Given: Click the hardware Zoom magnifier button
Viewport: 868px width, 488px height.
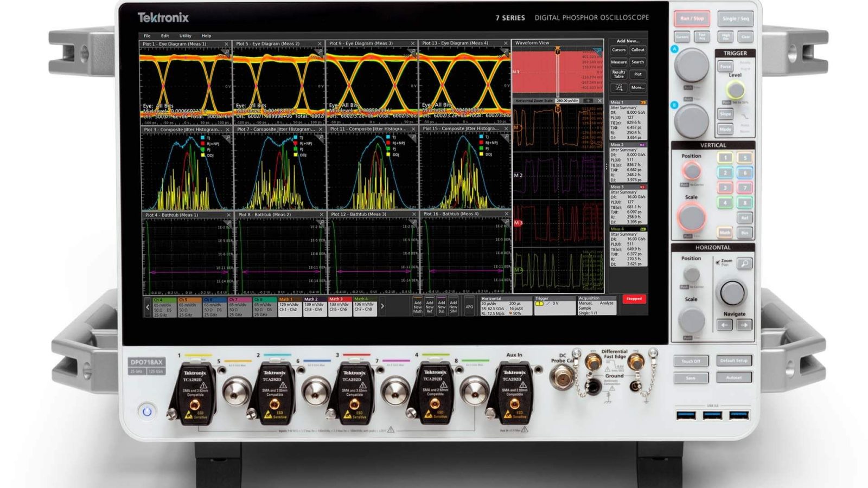Looking at the screenshot, I should (745, 264).
